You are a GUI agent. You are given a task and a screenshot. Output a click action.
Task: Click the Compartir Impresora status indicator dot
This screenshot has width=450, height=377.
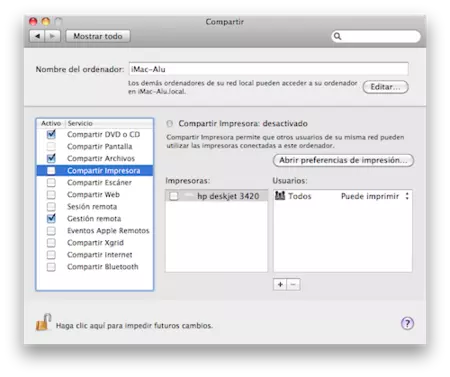point(170,124)
